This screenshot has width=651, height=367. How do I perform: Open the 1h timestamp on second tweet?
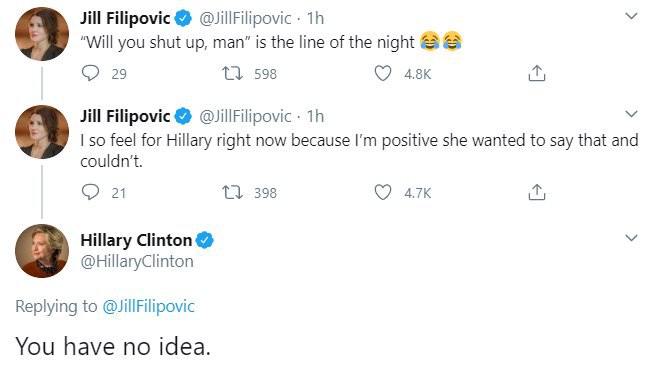pos(315,116)
